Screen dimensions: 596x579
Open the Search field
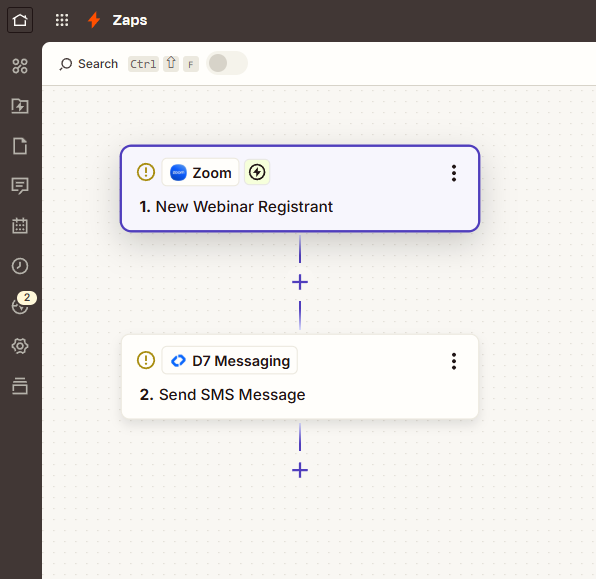(129, 63)
